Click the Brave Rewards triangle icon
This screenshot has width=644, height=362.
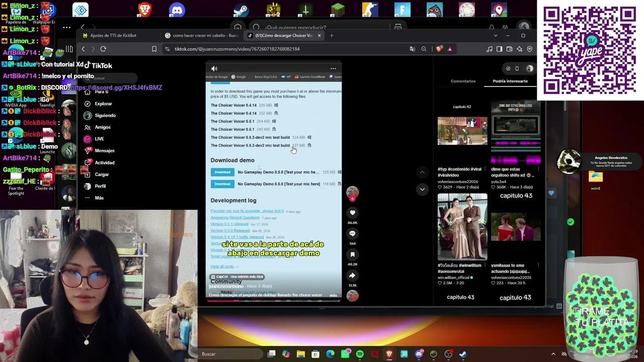click(450, 49)
